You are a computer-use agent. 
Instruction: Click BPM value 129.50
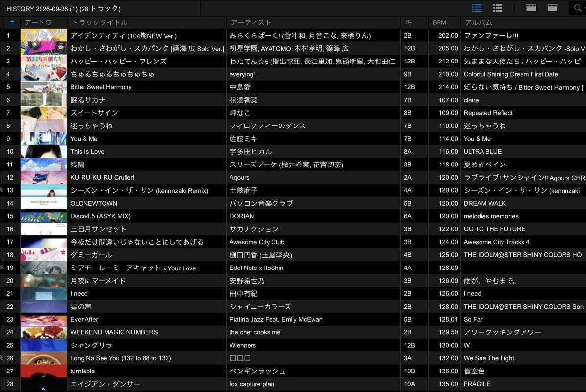click(x=448, y=332)
